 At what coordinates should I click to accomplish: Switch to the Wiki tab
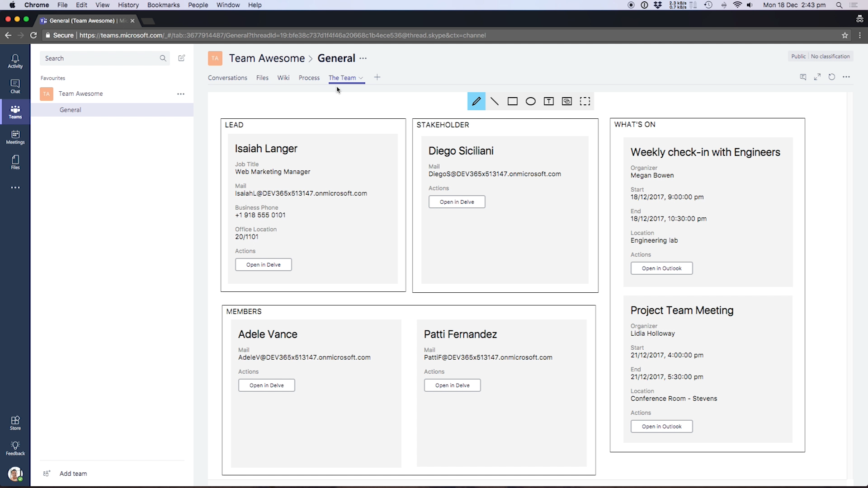(283, 78)
